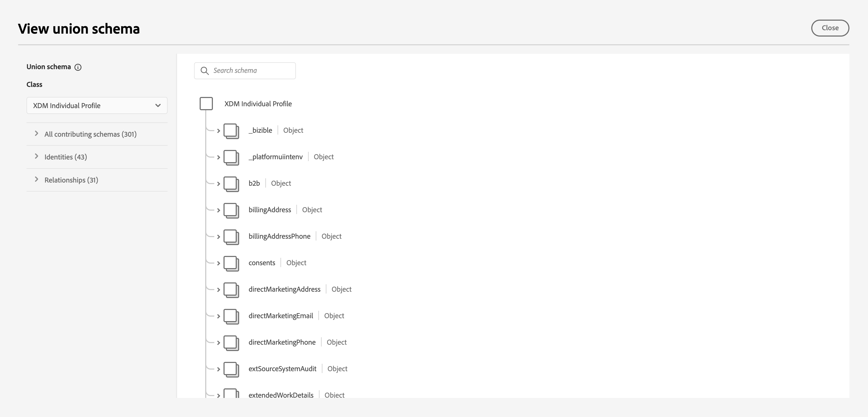Select the extendedWorkDetails field
The height and width of the screenshot is (417, 868).
(281, 395)
